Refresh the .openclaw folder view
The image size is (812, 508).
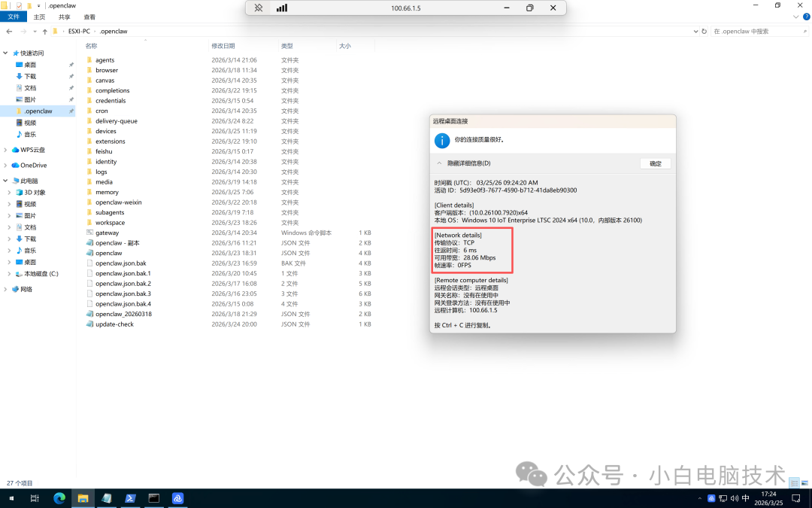coord(704,31)
